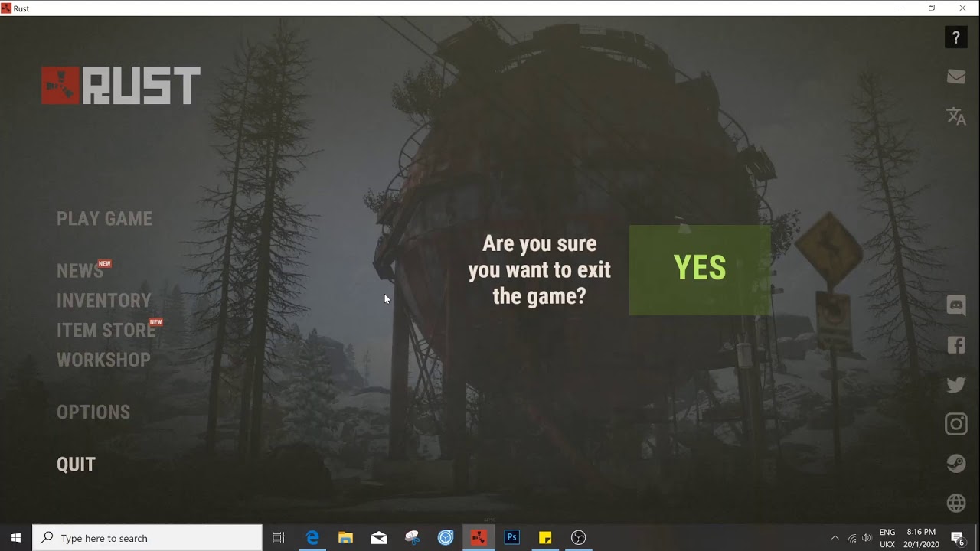Open the Mail app on taskbar
This screenshot has width=980, height=551.
(379, 538)
